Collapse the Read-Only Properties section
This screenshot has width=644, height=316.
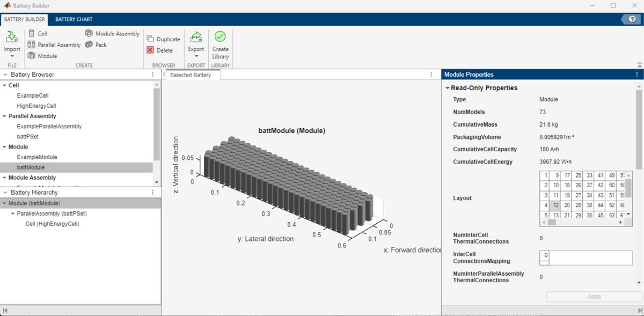[448, 87]
